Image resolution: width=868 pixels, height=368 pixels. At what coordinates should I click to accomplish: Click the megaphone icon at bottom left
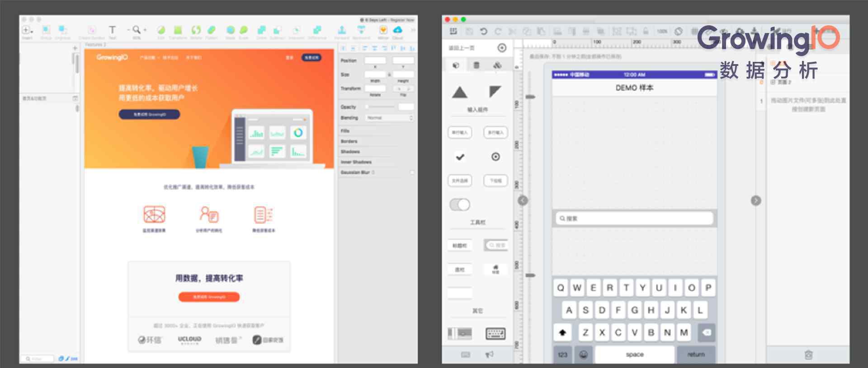(489, 354)
